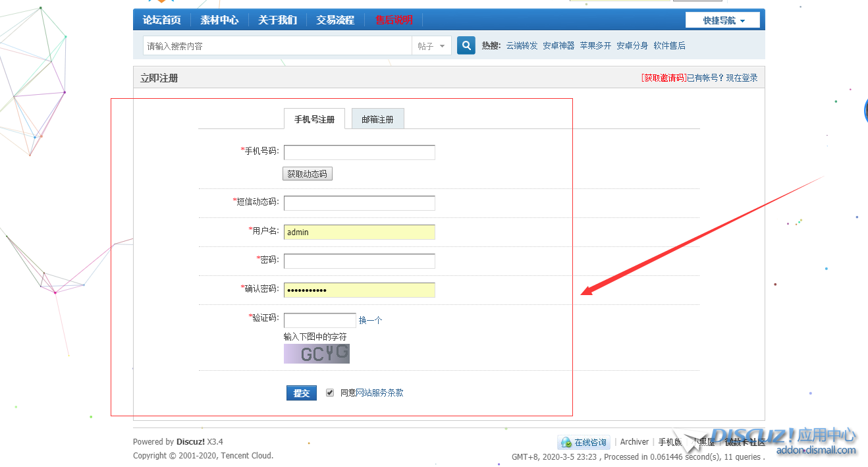This screenshot has width=868, height=467.
Task: Click hot search link 安卓神器
Action: click(558, 45)
